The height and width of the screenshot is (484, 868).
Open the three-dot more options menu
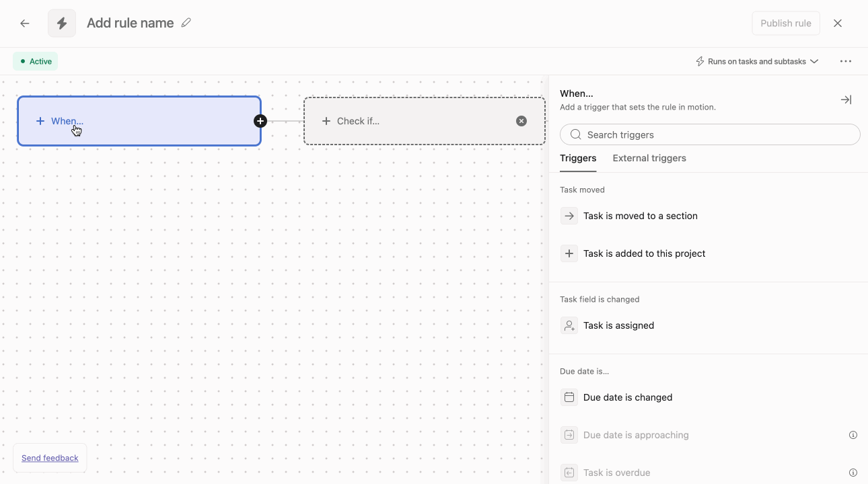(845, 61)
